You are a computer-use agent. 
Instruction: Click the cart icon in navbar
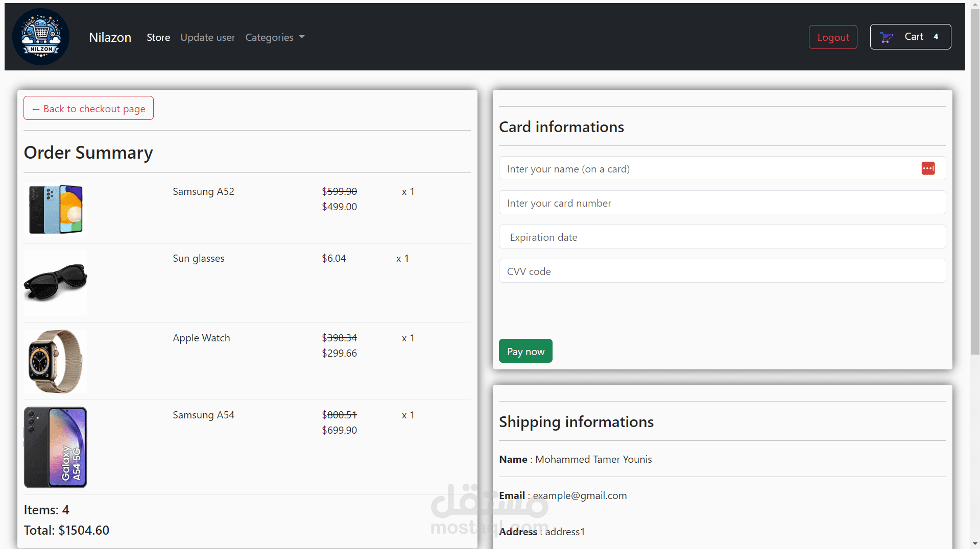pyautogui.click(x=887, y=37)
